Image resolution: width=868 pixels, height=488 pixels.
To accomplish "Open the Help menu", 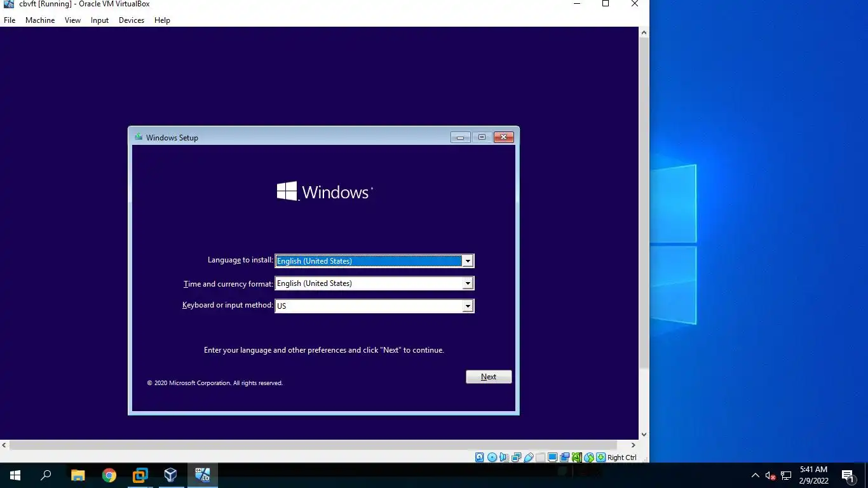I will 162,20.
